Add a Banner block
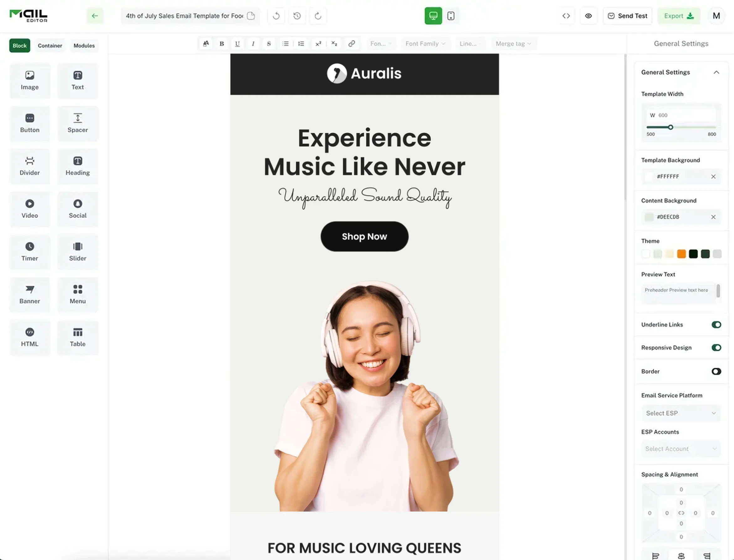 coord(30,295)
